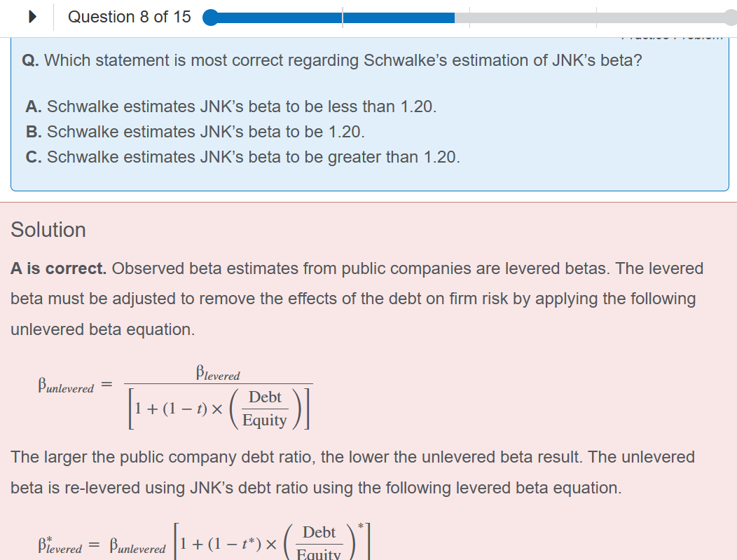Click the gray end knob of progress bar

tap(731, 18)
